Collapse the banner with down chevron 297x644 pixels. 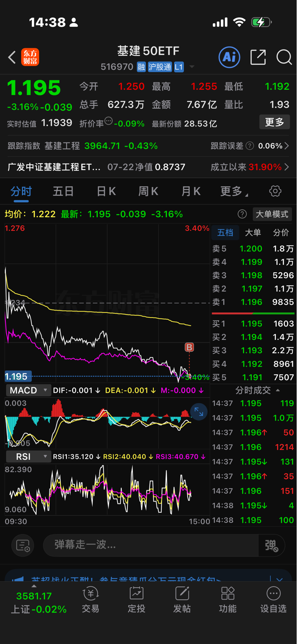(280, 579)
